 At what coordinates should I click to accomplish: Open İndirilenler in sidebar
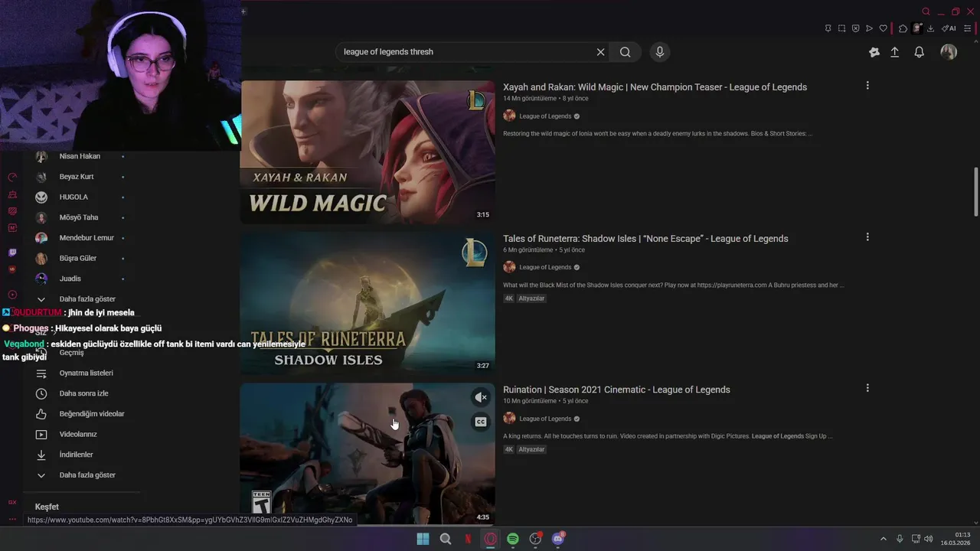(x=76, y=455)
